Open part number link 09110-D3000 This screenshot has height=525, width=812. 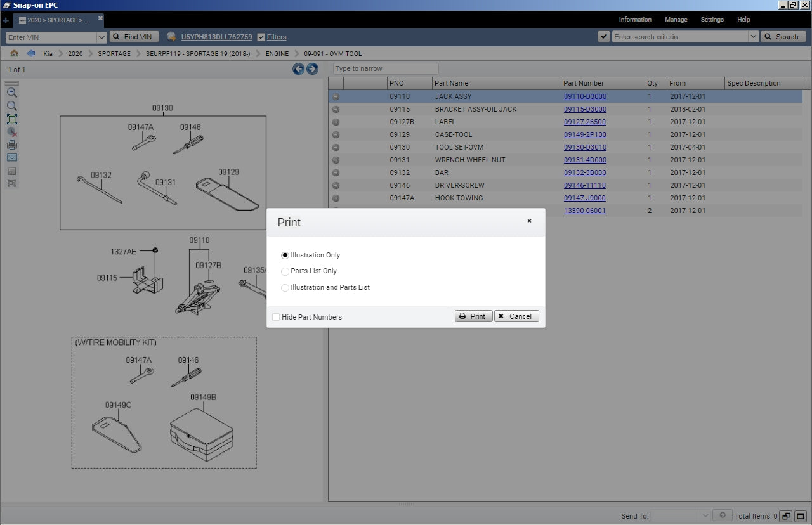pyautogui.click(x=585, y=97)
